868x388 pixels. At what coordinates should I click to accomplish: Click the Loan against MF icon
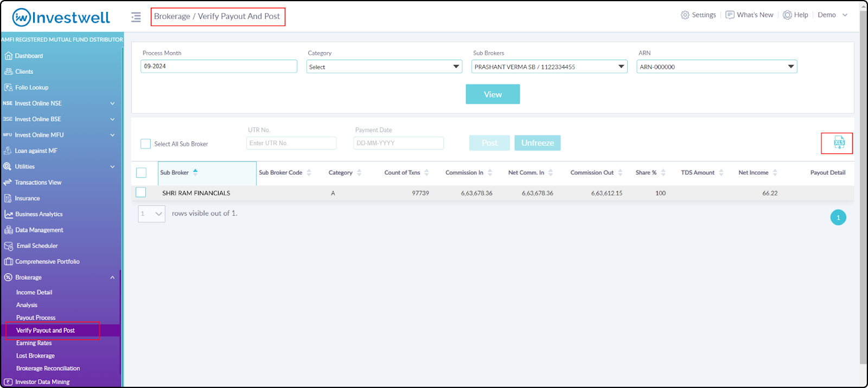point(8,151)
